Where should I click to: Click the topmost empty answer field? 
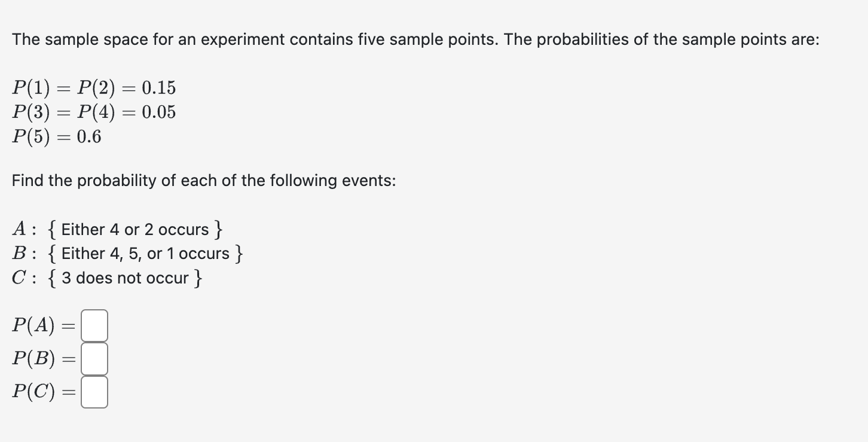[x=94, y=325]
